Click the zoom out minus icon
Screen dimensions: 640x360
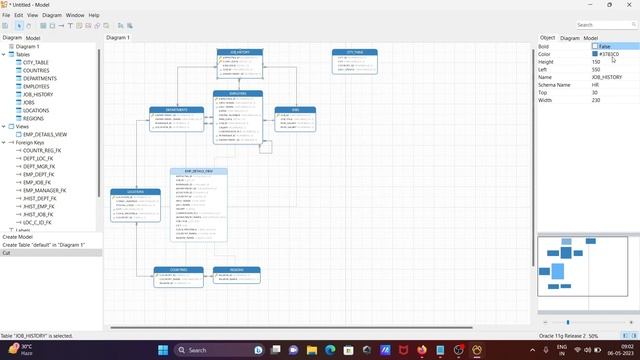545,322
